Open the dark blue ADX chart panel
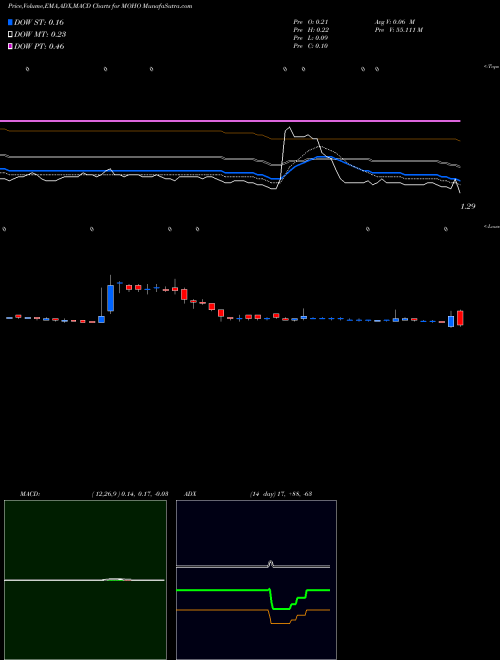This screenshot has height=660, width=500. [x=256, y=580]
